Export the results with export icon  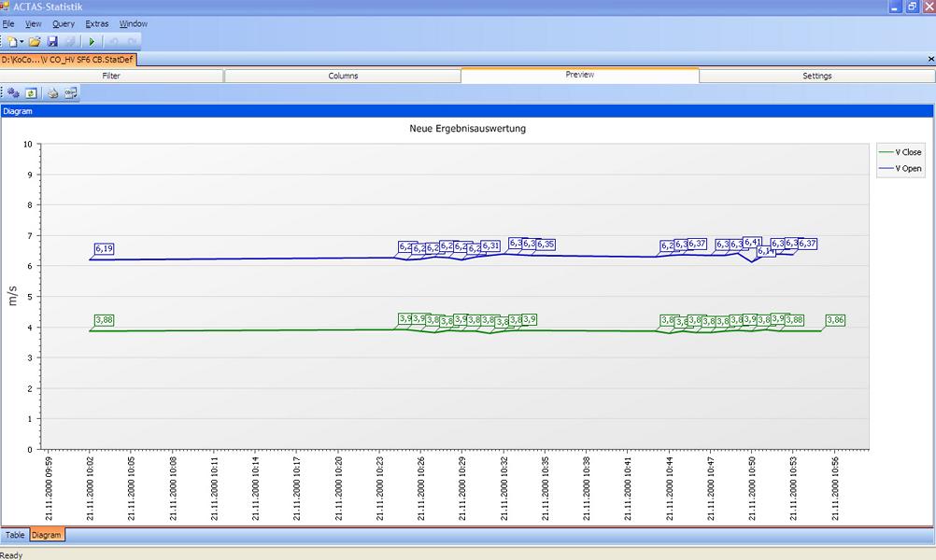[x=70, y=93]
